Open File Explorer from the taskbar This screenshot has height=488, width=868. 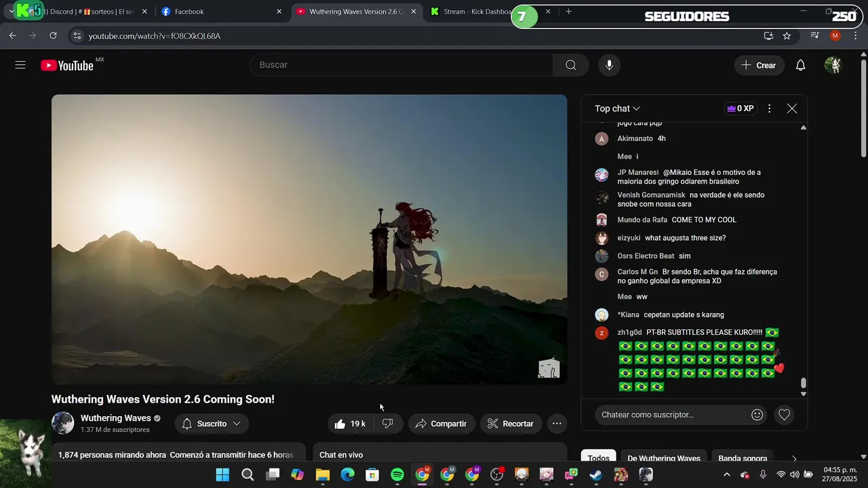pos(322,474)
